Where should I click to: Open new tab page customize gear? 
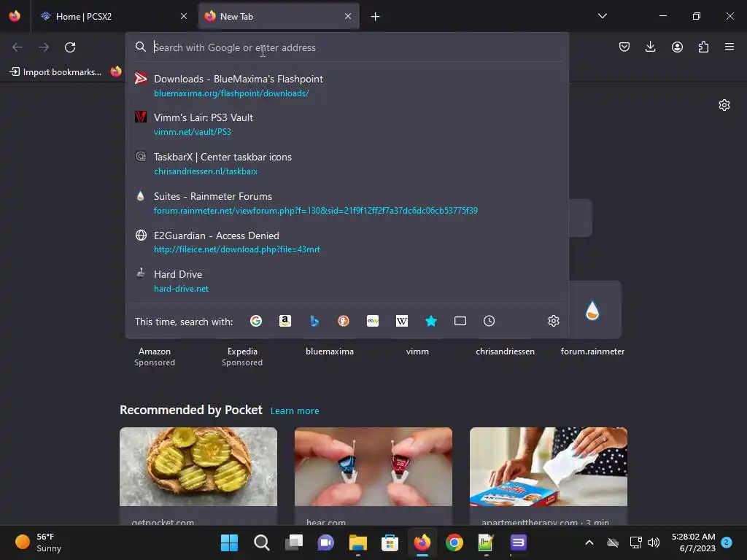coord(724,105)
